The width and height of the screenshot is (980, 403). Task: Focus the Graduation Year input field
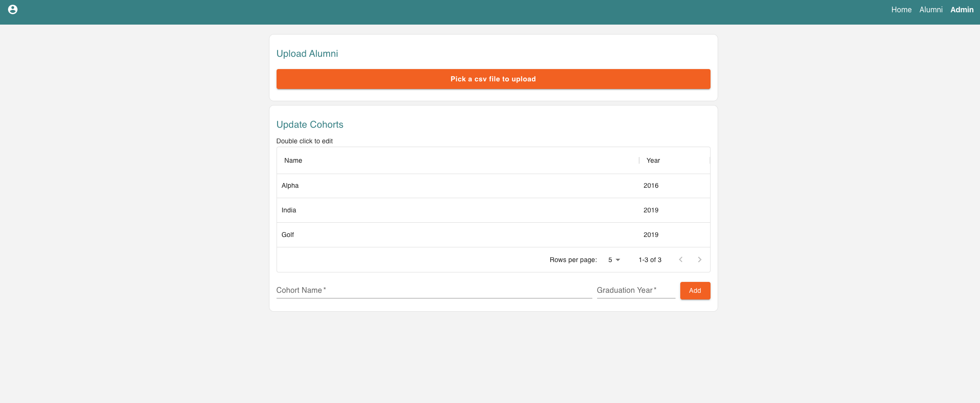point(636,290)
